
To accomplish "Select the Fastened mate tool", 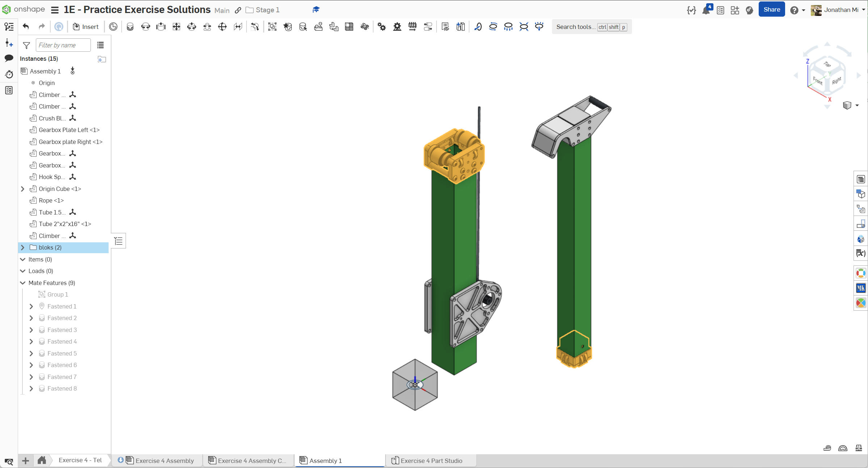I will coord(130,27).
